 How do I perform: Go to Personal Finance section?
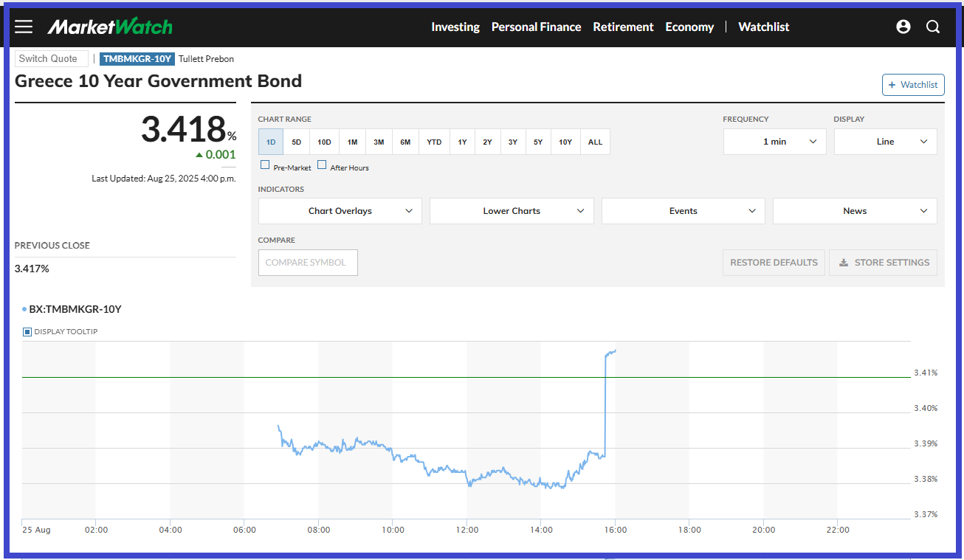point(536,27)
